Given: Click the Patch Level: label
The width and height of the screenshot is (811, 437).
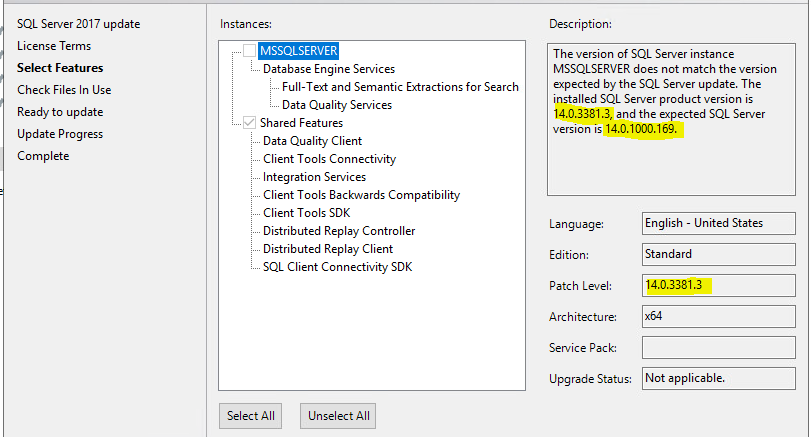Looking at the screenshot, I should click(x=580, y=286).
